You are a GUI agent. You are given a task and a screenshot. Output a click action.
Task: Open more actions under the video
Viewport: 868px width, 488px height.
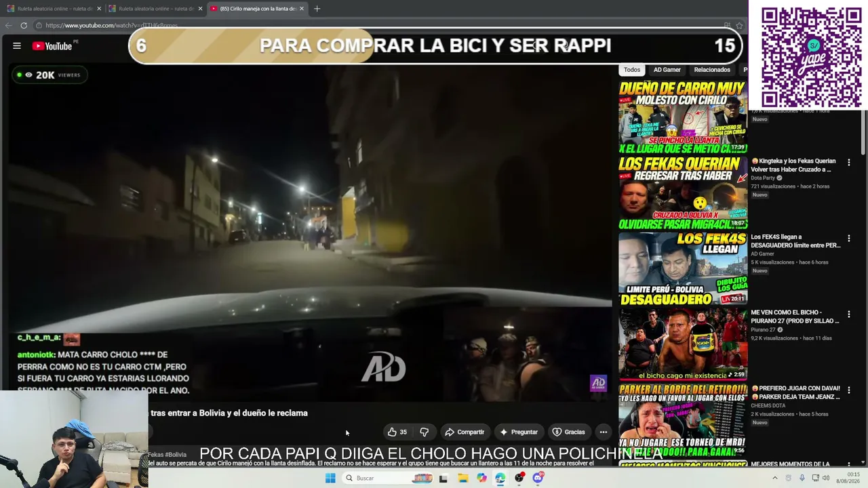(x=603, y=432)
